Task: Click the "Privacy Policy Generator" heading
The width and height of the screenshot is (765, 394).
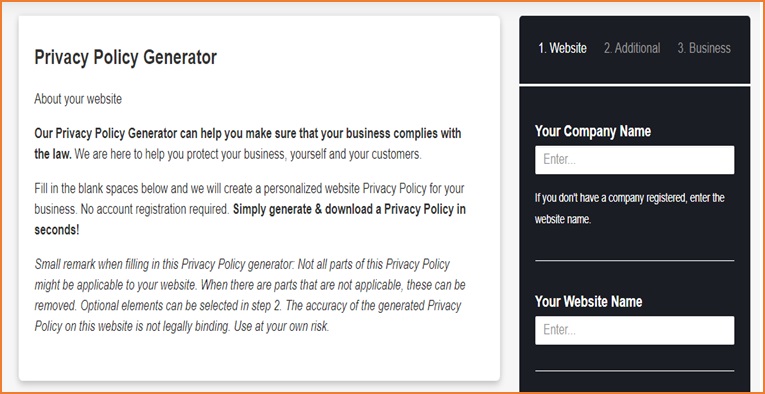Action: [125, 58]
